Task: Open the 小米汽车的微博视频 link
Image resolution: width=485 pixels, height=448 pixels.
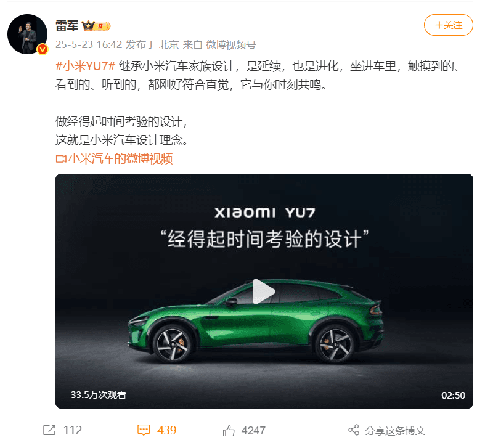Action: 120,159
